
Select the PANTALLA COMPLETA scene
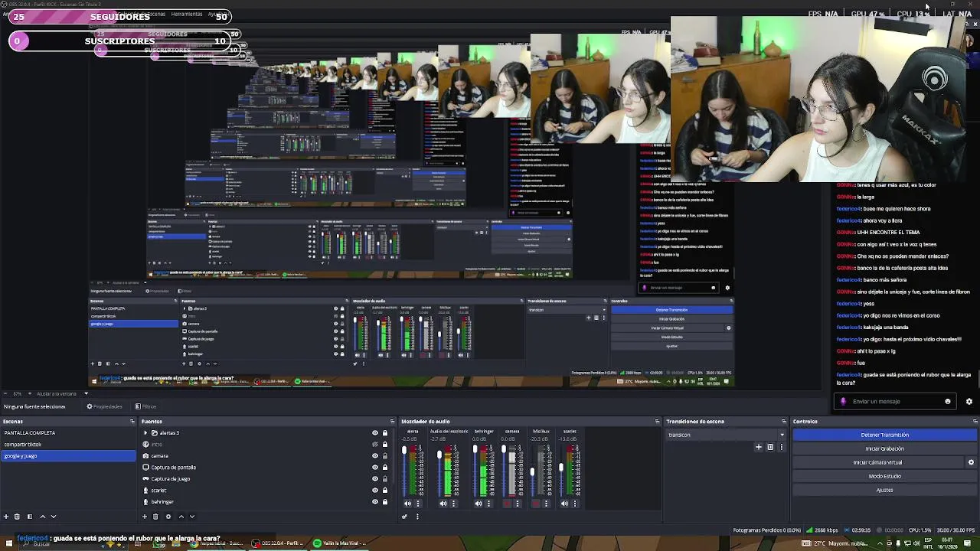tap(68, 433)
